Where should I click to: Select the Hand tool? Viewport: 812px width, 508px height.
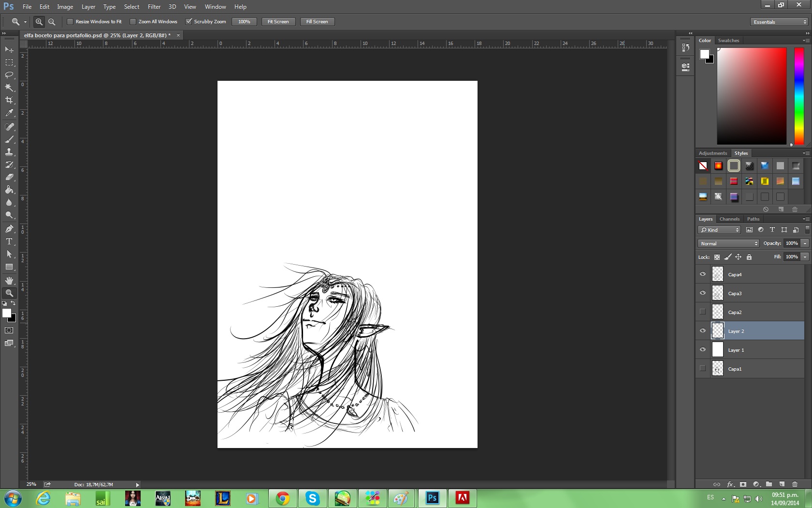[x=9, y=281]
